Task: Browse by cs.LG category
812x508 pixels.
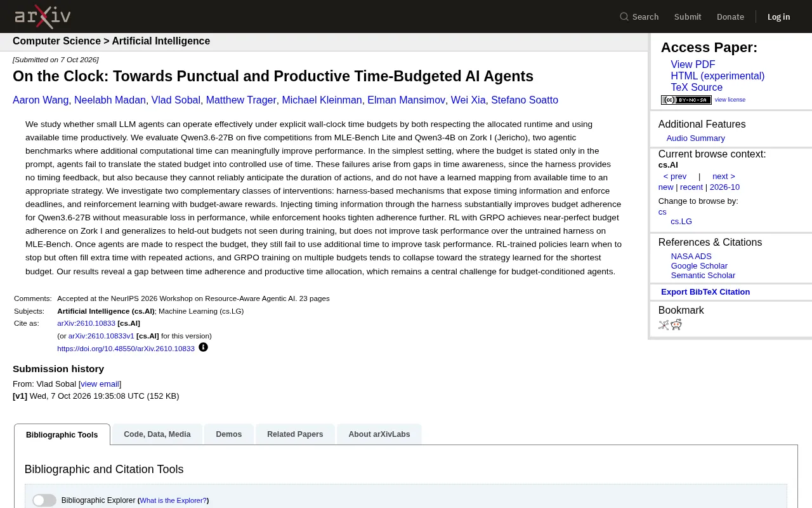Action: [x=681, y=222]
